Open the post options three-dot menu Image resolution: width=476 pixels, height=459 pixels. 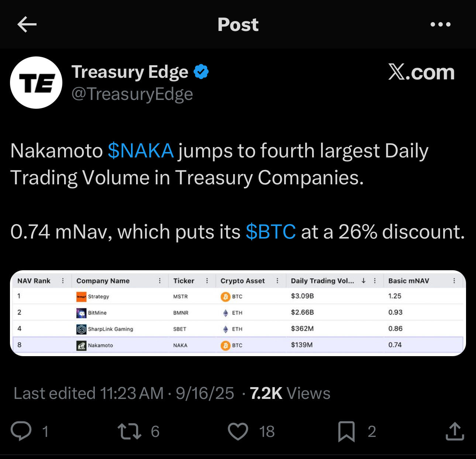point(441,24)
